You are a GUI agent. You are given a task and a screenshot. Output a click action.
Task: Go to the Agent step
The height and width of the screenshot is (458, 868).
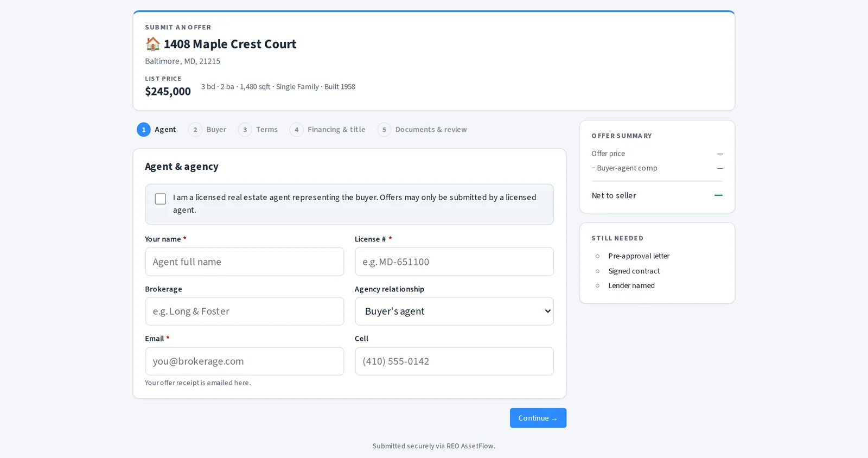click(157, 130)
